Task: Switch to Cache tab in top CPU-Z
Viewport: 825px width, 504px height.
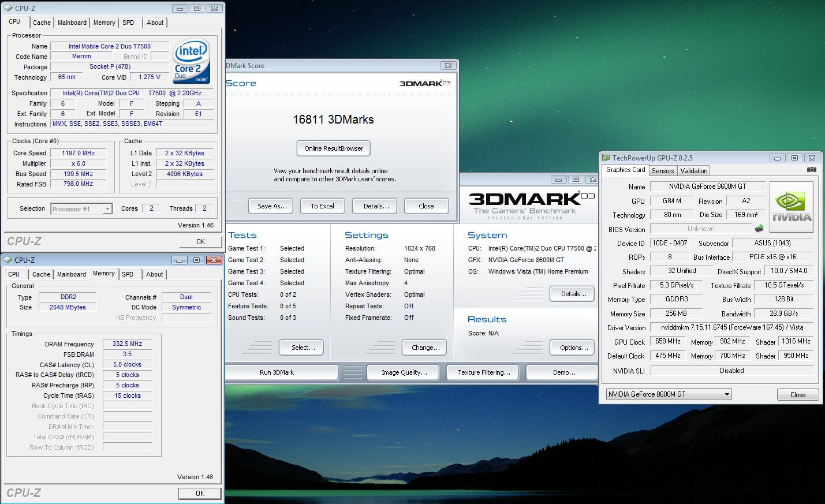Action: (42, 23)
